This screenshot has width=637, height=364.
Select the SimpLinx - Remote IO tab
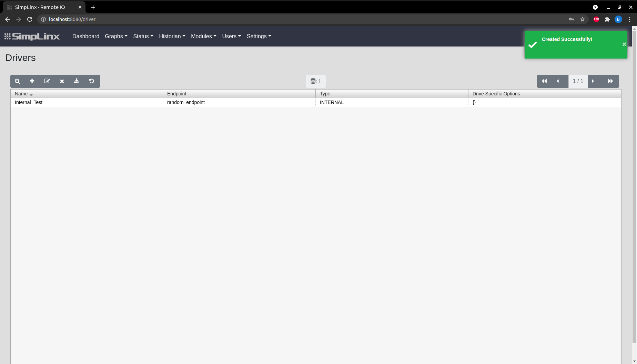[x=43, y=7]
